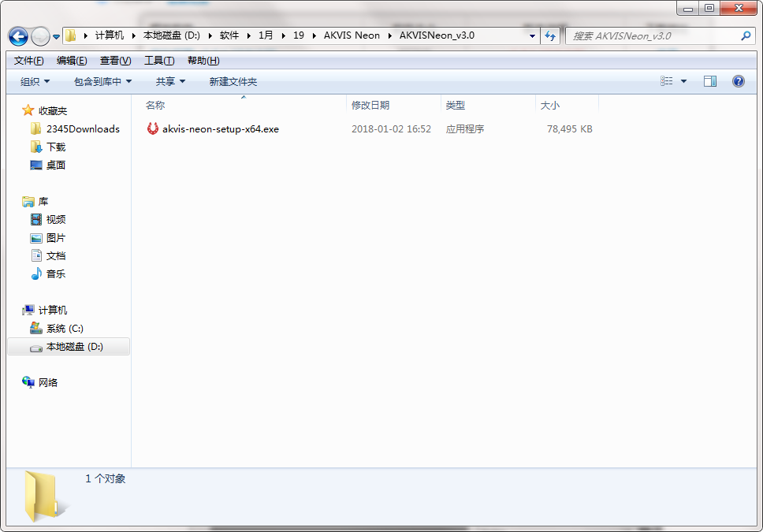Screen dimensions: 763x532
Task: Open 桌面 in the navigation pane
Action: click(56, 165)
